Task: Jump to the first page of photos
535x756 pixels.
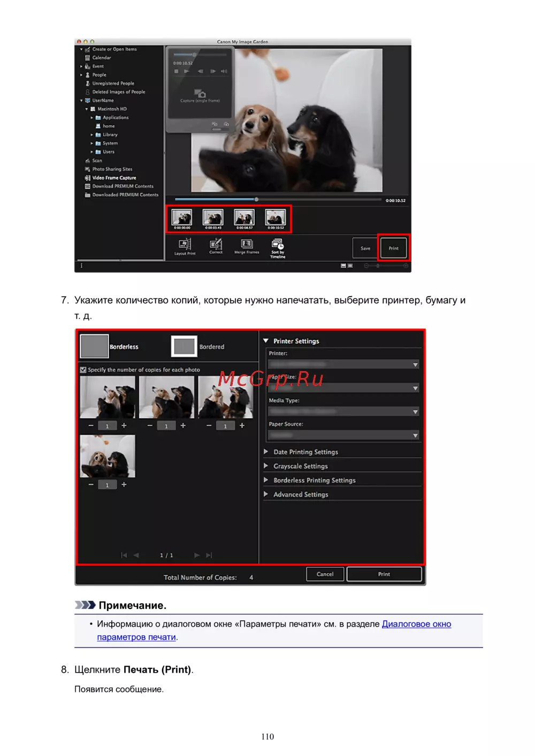Action: (x=124, y=555)
